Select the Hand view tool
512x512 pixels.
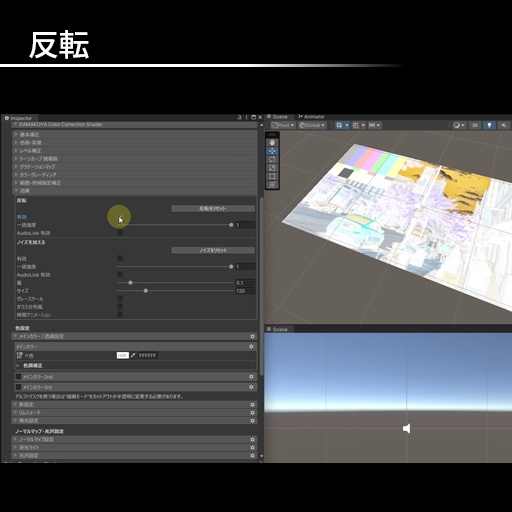click(272, 142)
